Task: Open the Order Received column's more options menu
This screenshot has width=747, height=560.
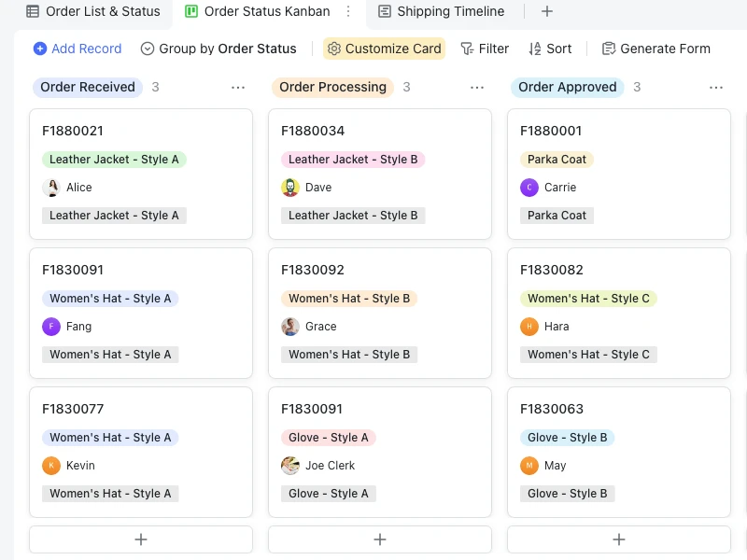Action: click(x=238, y=87)
